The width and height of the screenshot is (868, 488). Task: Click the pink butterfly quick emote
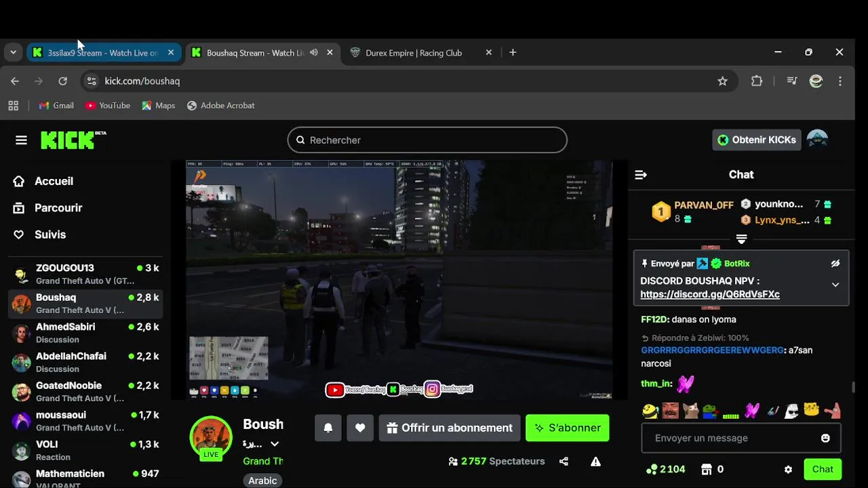coord(751,411)
